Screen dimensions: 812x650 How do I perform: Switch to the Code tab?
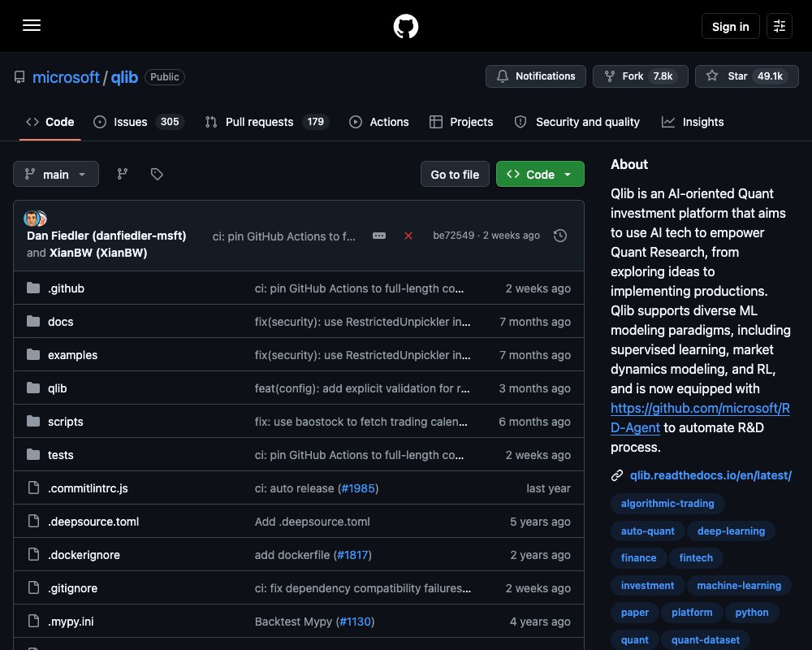pyautogui.click(x=50, y=122)
